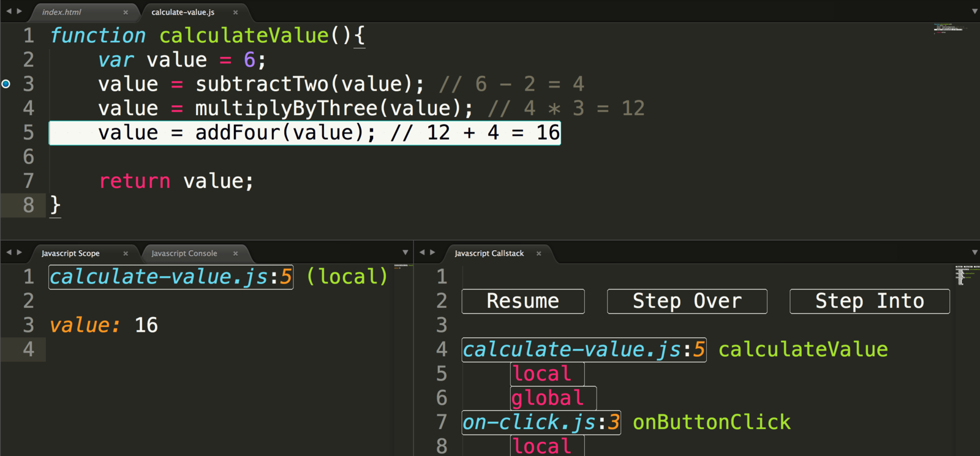Image resolution: width=980 pixels, height=456 pixels.
Task: Click line number 5 in editor gutter
Action: [x=28, y=132]
